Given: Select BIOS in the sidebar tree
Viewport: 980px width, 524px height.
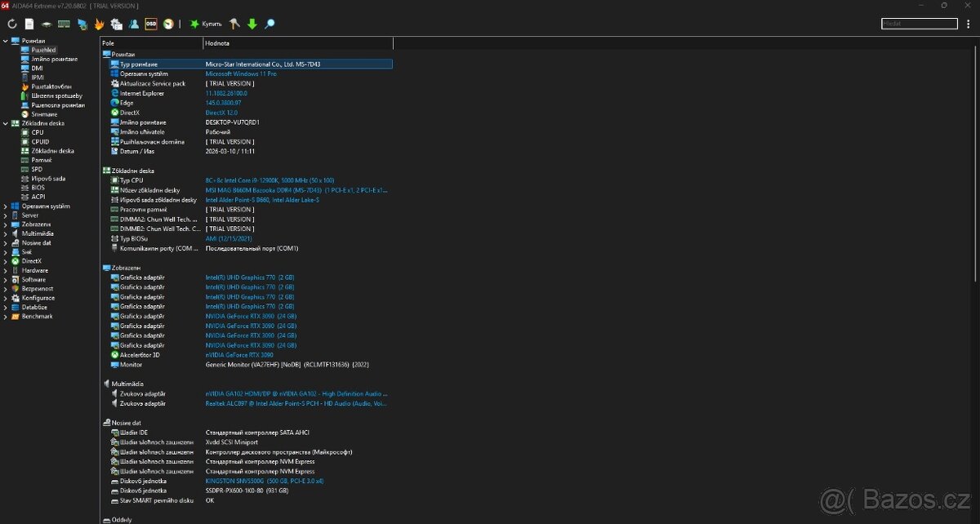Looking at the screenshot, I should tap(38, 188).
